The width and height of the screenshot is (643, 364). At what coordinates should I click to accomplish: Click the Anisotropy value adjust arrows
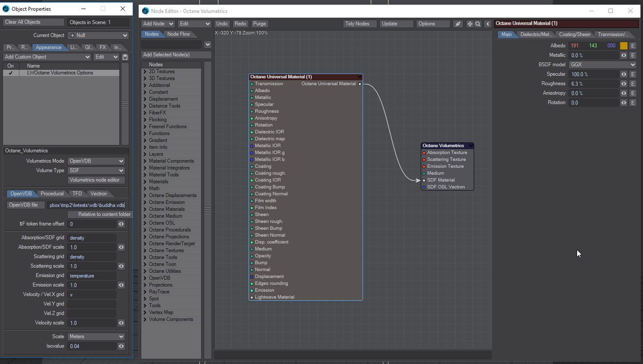(x=624, y=93)
